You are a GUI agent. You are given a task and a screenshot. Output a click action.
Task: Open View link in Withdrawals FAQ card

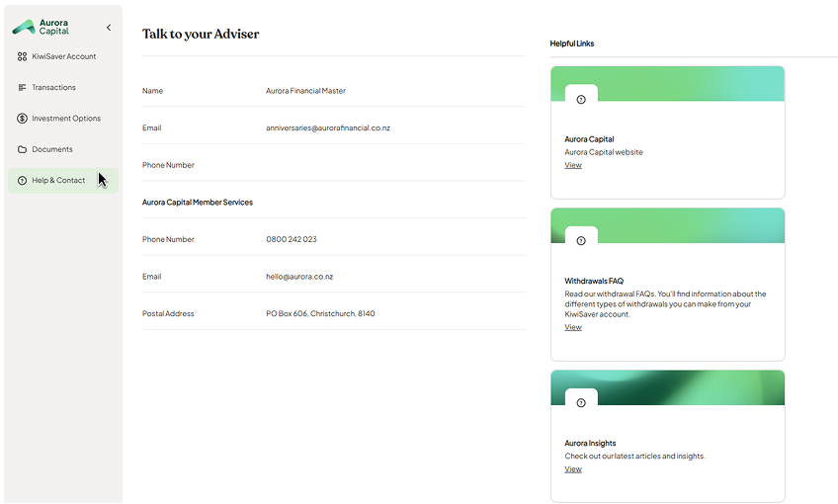click(x=573, y=327)
